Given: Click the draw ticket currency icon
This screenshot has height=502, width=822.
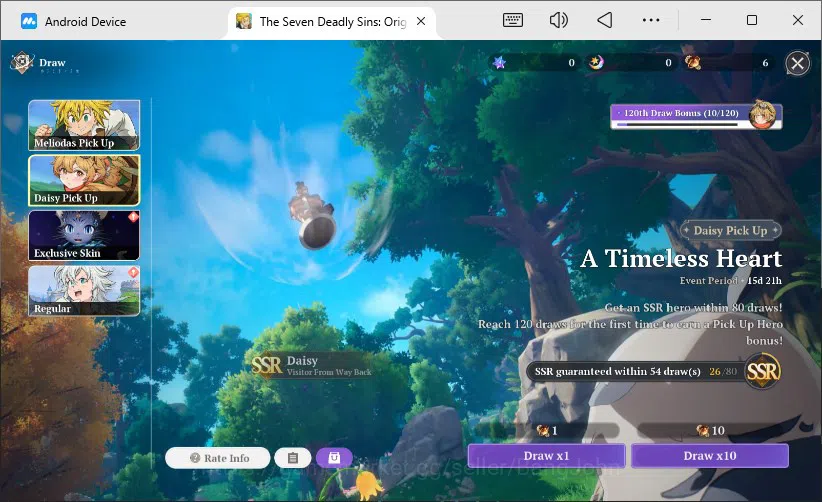Looking at the screenshot, I should (693, 63).
